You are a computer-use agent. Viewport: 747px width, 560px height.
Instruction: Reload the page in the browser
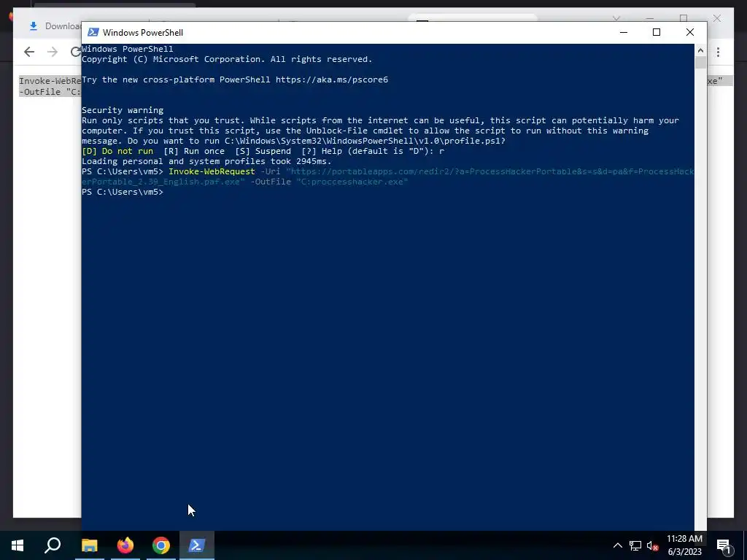pos(75,52)
